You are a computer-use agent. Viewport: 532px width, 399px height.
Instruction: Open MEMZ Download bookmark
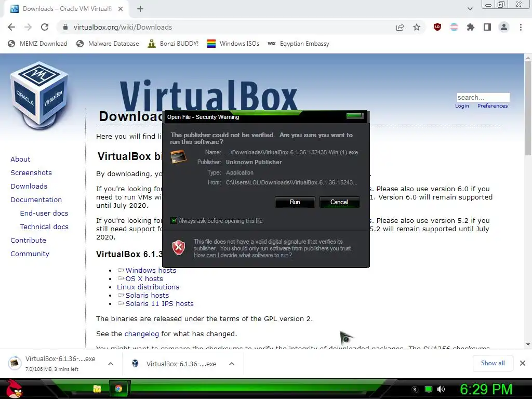point(37,44)
